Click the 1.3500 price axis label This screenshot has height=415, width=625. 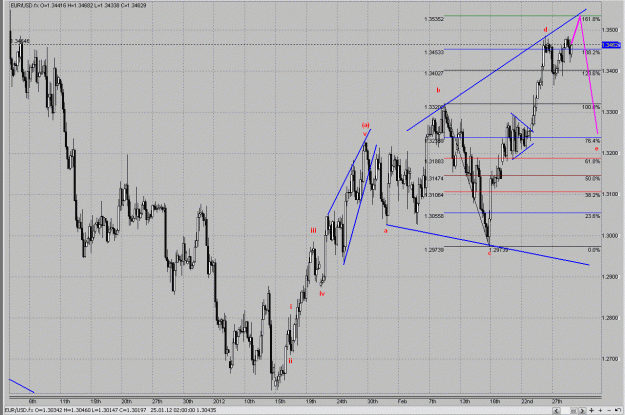tap(610, 30)
